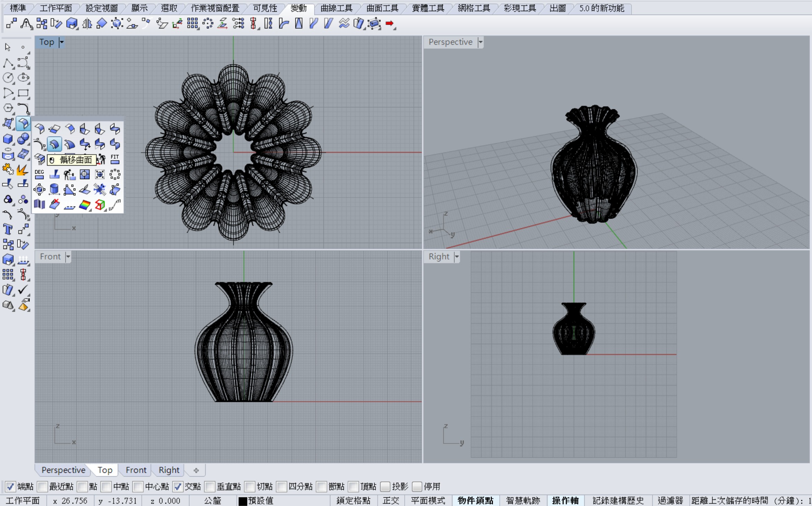Click the black 預設值 layer color swatch
The image size is (812, 506).
[243, 501]
